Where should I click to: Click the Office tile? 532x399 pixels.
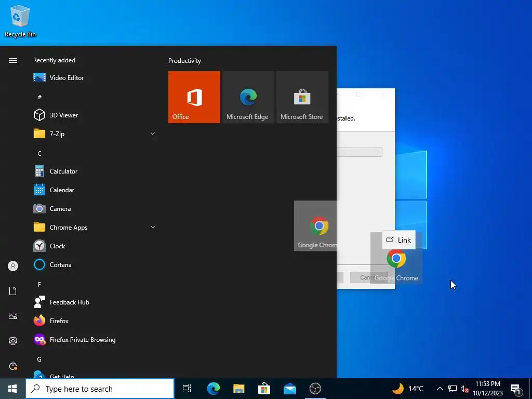tap(194, 97)
